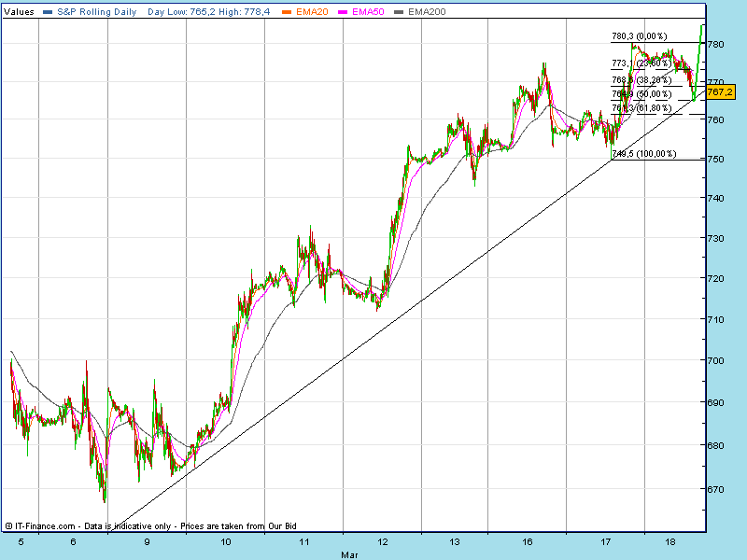Click the 780,3 (0,00%) Fibonacci label

(639, 36)
